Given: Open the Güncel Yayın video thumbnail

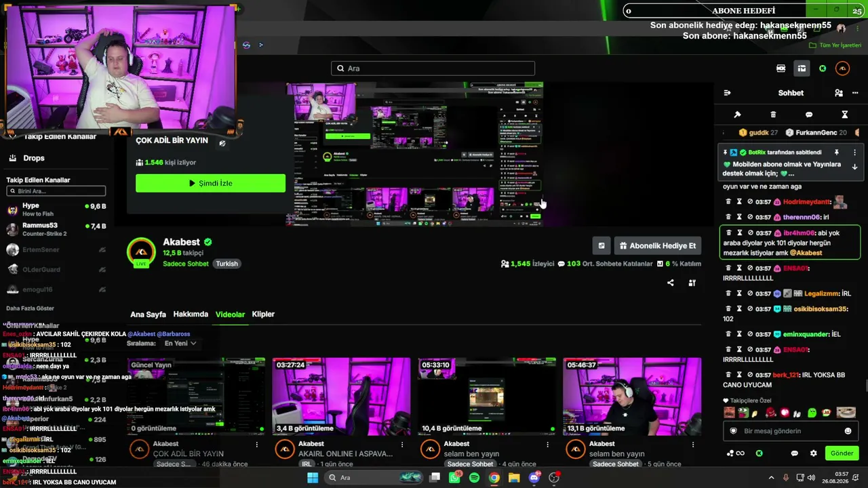Looking at the screenshot, I should (x=196, y=396).
